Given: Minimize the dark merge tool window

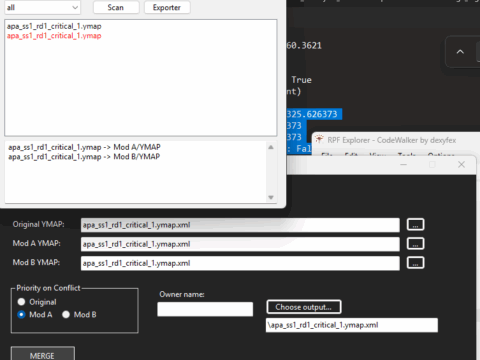Looking at the screenshot, I should pos(403,164).
